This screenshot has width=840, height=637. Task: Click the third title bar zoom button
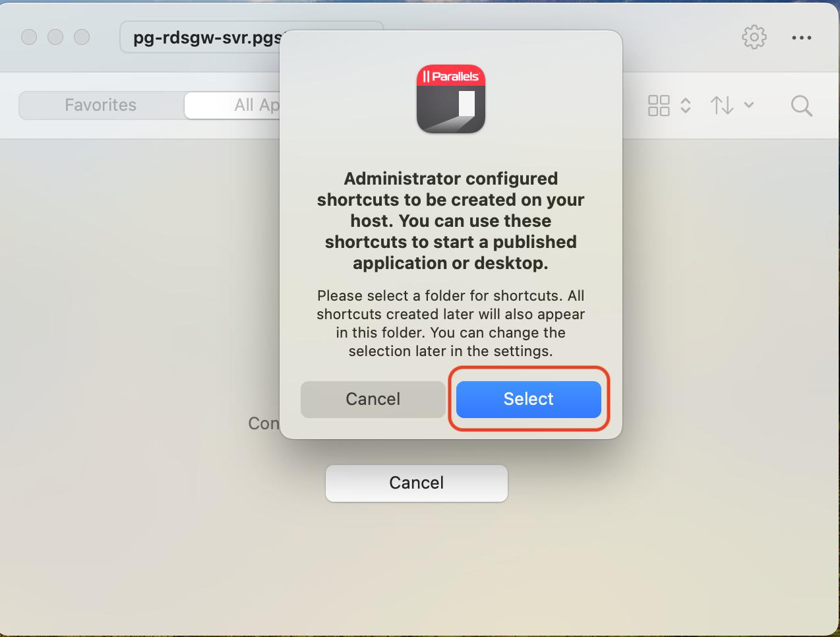pyautogui.click(x=82, y=37)
